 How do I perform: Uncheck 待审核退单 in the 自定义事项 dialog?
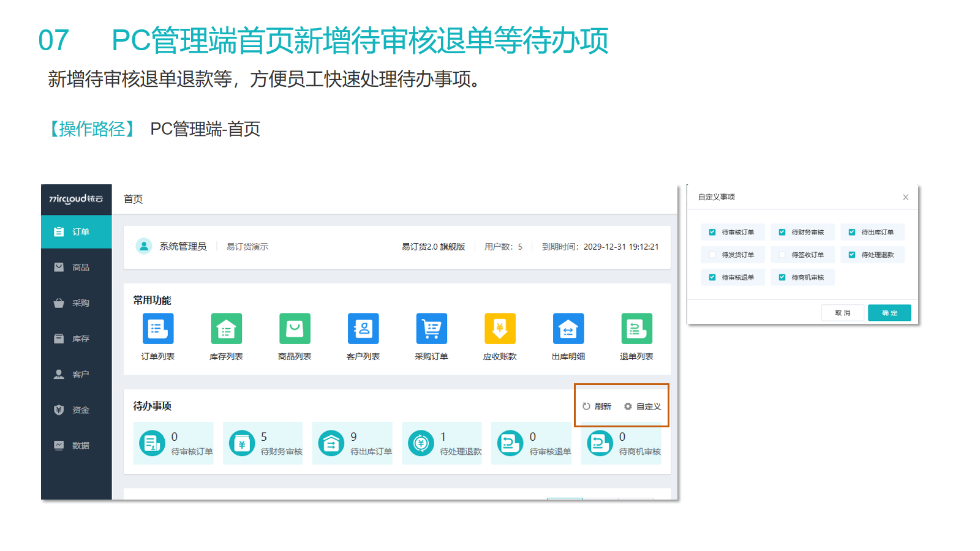click(x=712, y=277)
